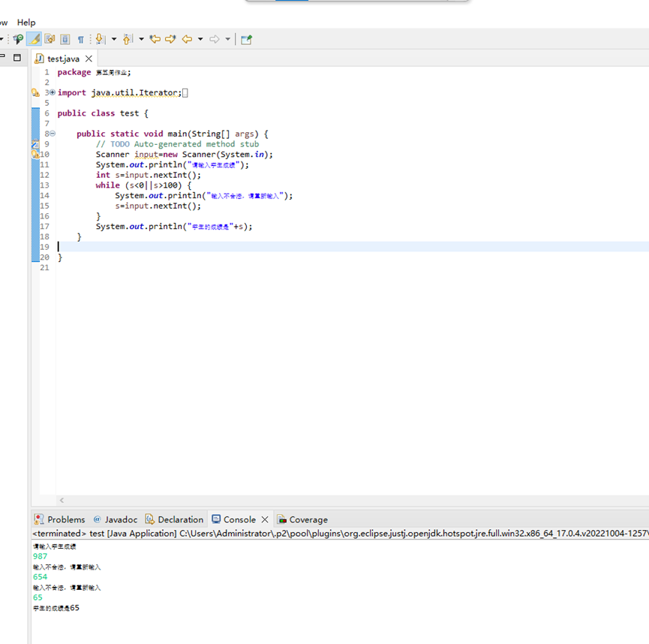Screen dimensions: 649x644
Task: Click on 'public class test {' line
Action: coord(103,113)
